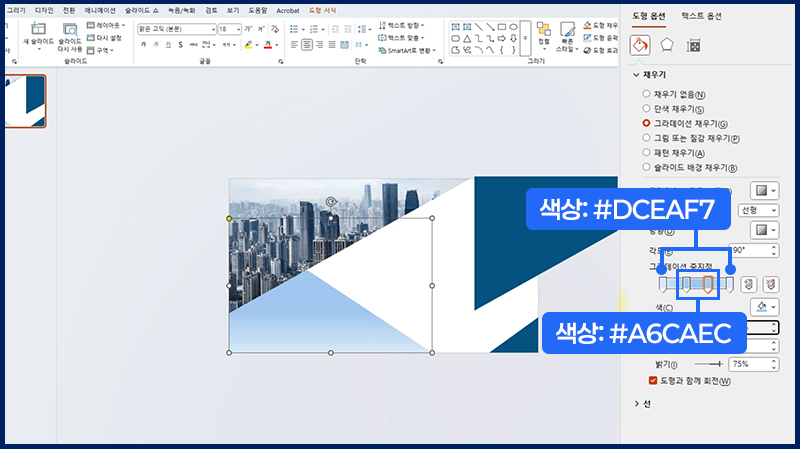Switch to Shape Options (도형 옵션) tab
Image resolution: width=800 pixels, height=449 pixels.
click(x=648, y=16)
